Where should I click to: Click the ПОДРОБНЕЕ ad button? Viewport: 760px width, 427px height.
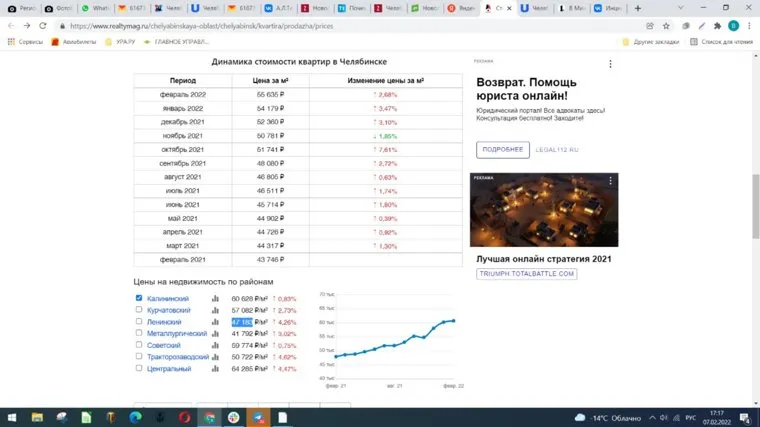(503, 149)
